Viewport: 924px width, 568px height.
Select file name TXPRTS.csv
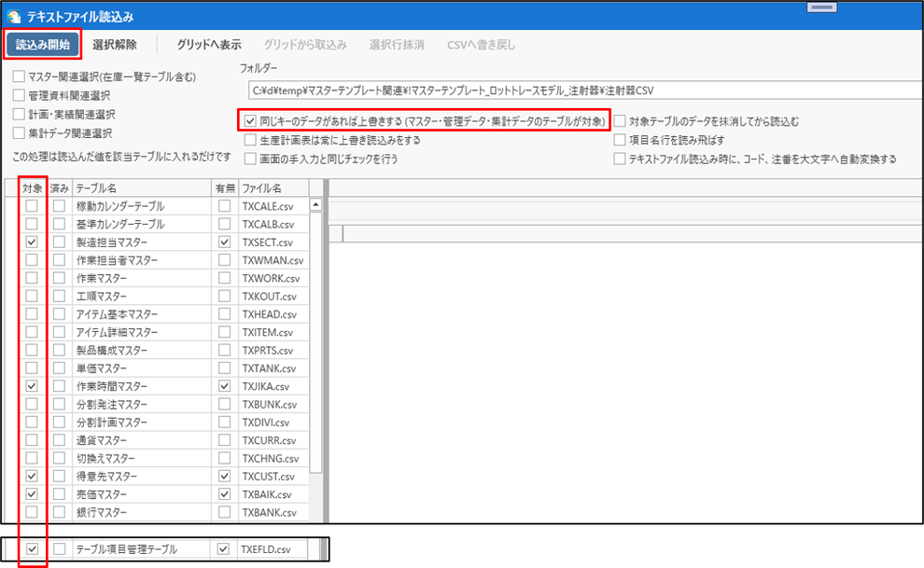268,351
